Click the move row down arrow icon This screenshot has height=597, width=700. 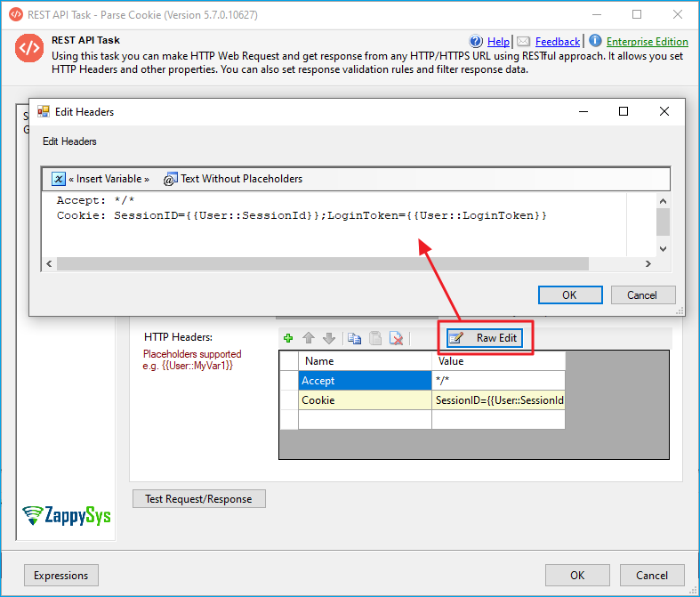point(329,338)
